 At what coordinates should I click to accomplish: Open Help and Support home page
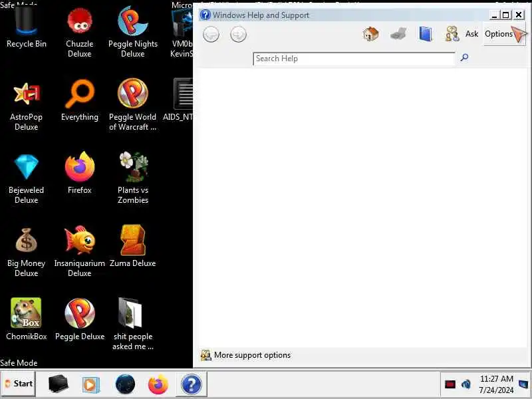tap(370, 34)
